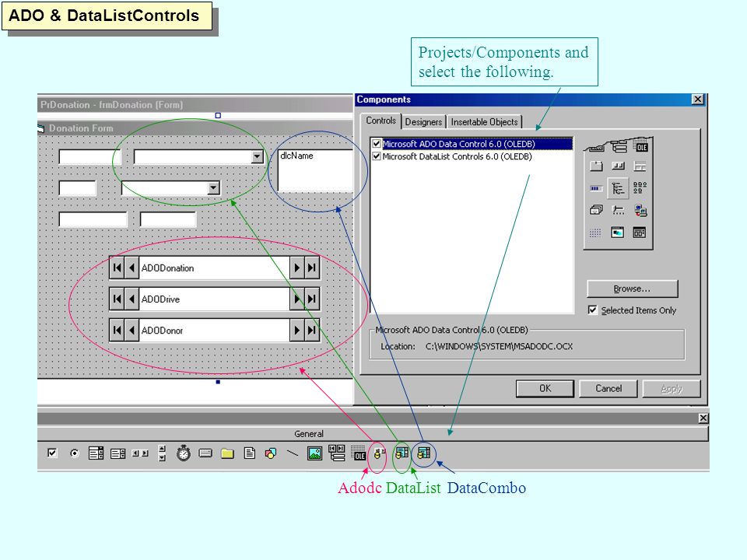
Task: Click the Browse... button
Action: click(632, 289)
